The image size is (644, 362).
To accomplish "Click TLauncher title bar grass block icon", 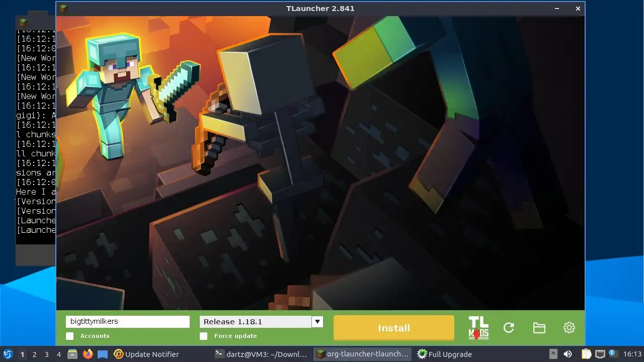I will 63,8.
